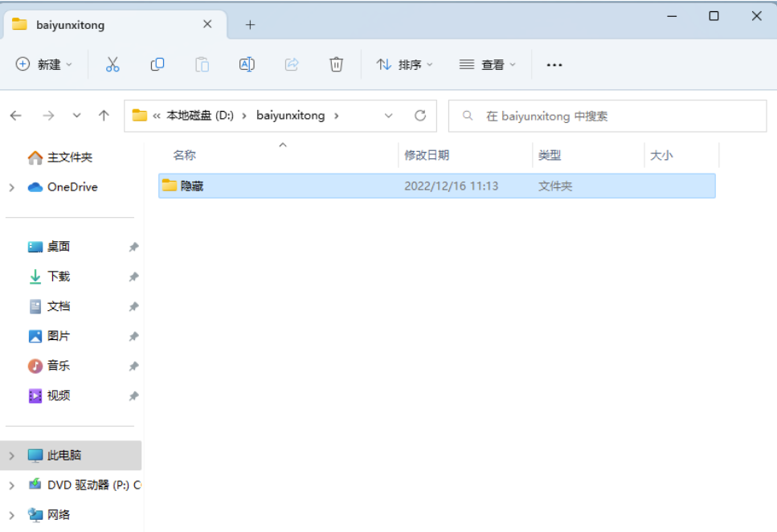The height and width of the screenshot is (532, 777).
Task: Click the 文件夹 type cell
Action: (555, 186)
